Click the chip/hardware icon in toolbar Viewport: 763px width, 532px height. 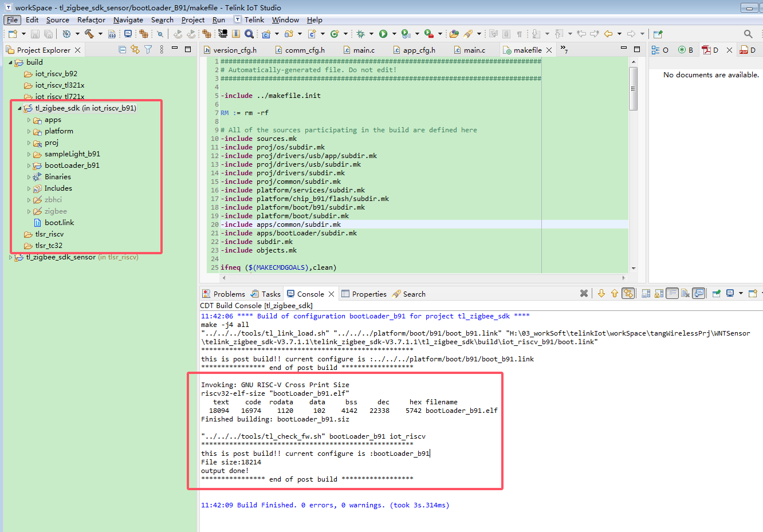223,34
